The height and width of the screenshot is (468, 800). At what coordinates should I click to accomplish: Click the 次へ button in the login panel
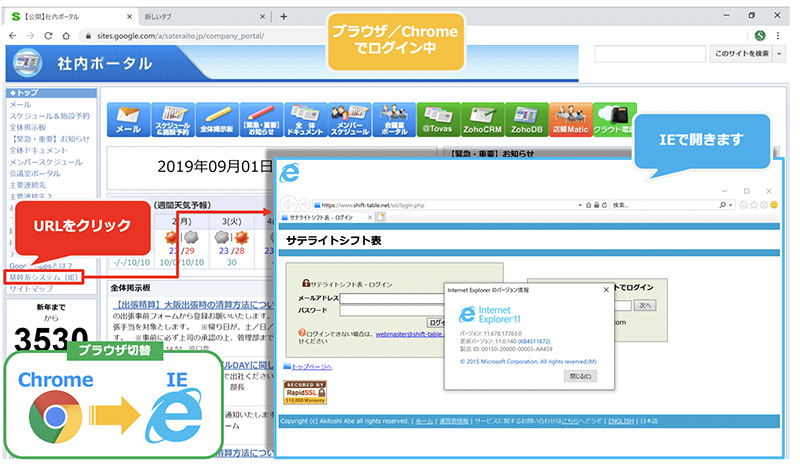coord(645,305)
